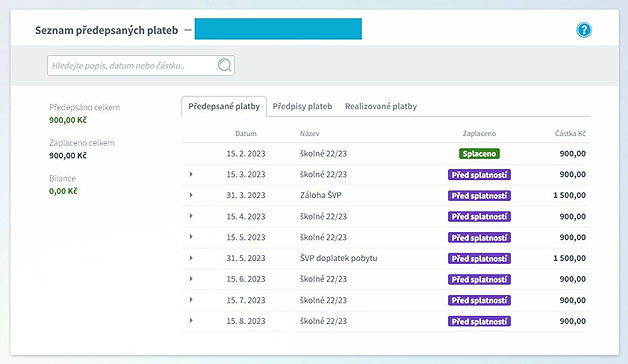The image size is (628, 364).
Task: Switch to the Předpisy plateb tab
Action: click(x=302, y=107)
